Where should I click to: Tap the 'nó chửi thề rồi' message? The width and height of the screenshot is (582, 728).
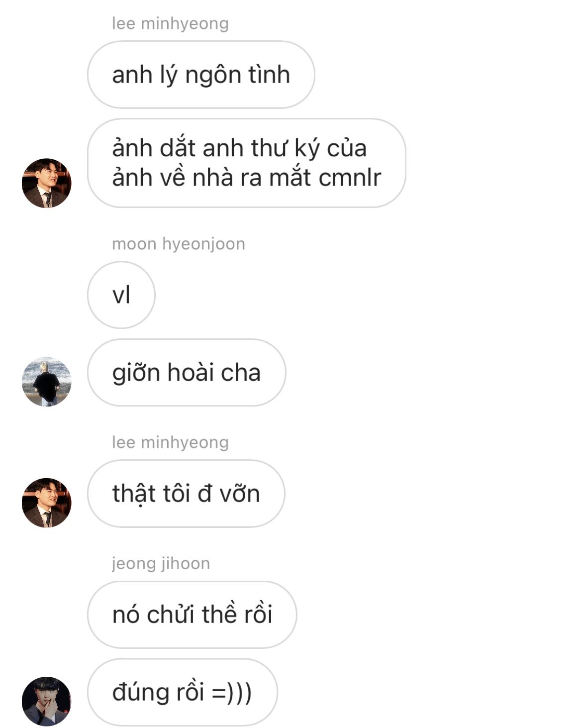tap(192, 615)
